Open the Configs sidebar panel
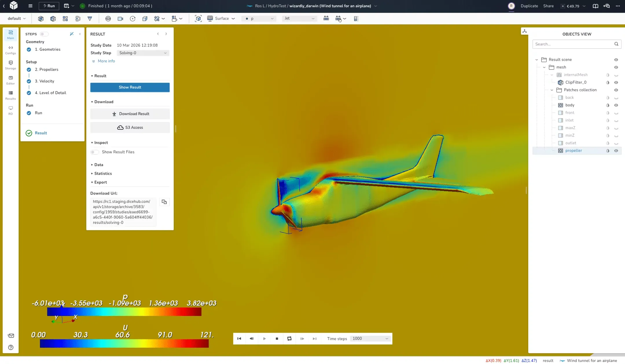Image resolution: width=625 pixels, height=364 pixels. [10, 50]
